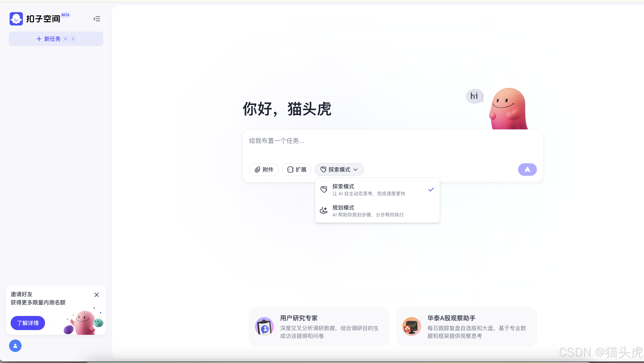The height and width of the screenshot is (363, 644).
Task: Click the send arrow button
Action: click(527, 169)
